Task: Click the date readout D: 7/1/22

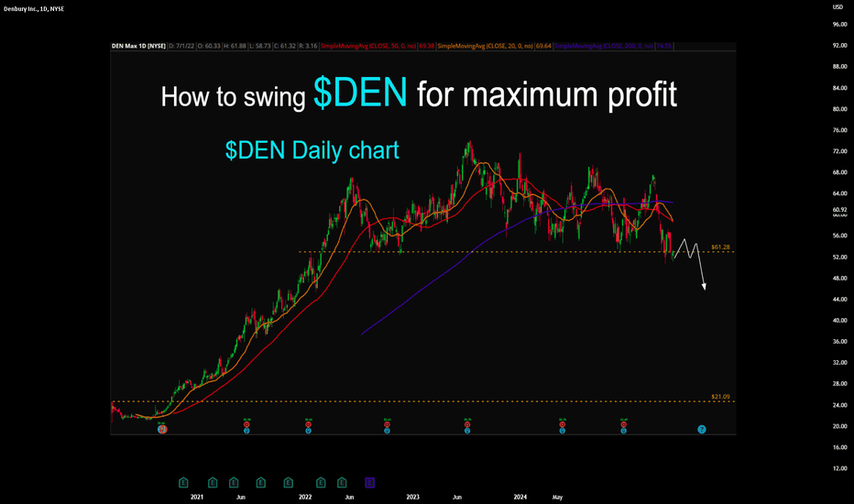Action: pyautogui.click(x=181, y=46)
